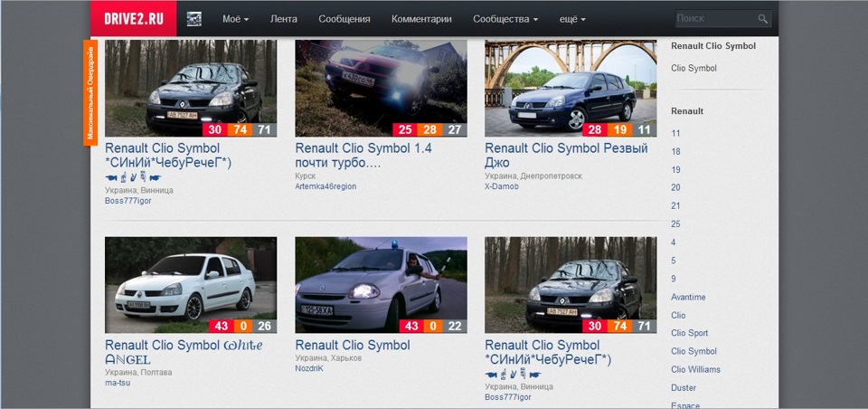Screen dimensions: 868x409
Task: Select Avantime in the model list
Action: coord(688,297)
